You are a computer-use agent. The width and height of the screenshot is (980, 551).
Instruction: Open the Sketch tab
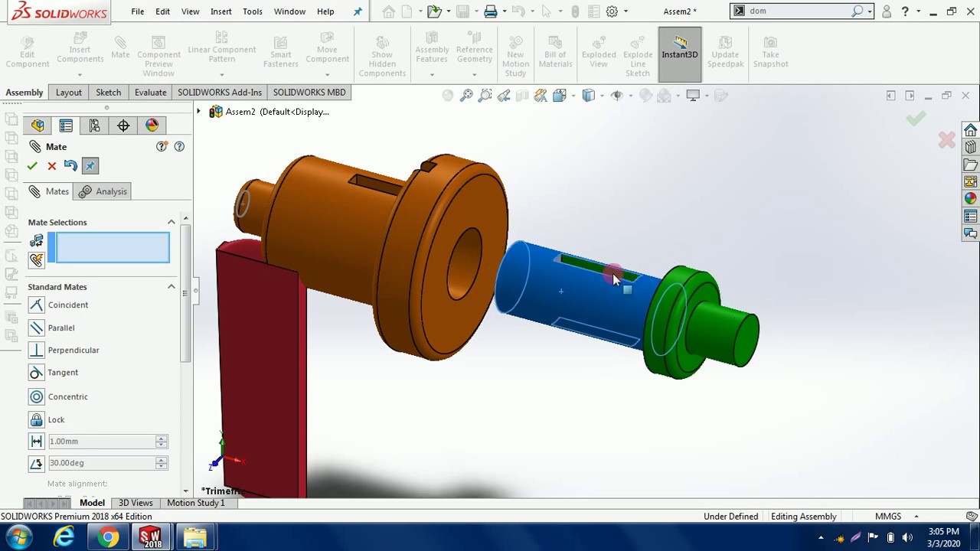(x=108, y=92)
